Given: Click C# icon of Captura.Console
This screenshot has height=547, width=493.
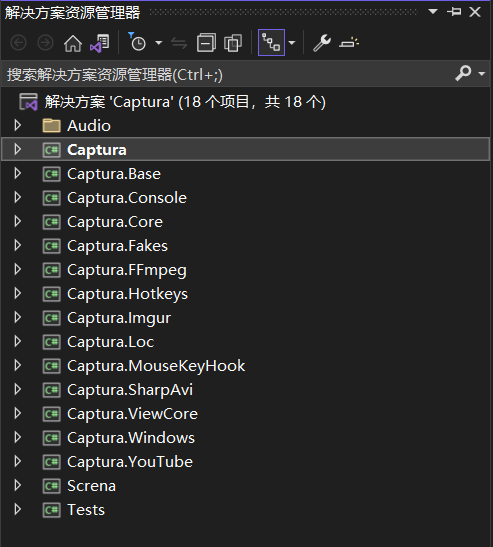Looking at the screenshot, I should [x=51, y=198].
